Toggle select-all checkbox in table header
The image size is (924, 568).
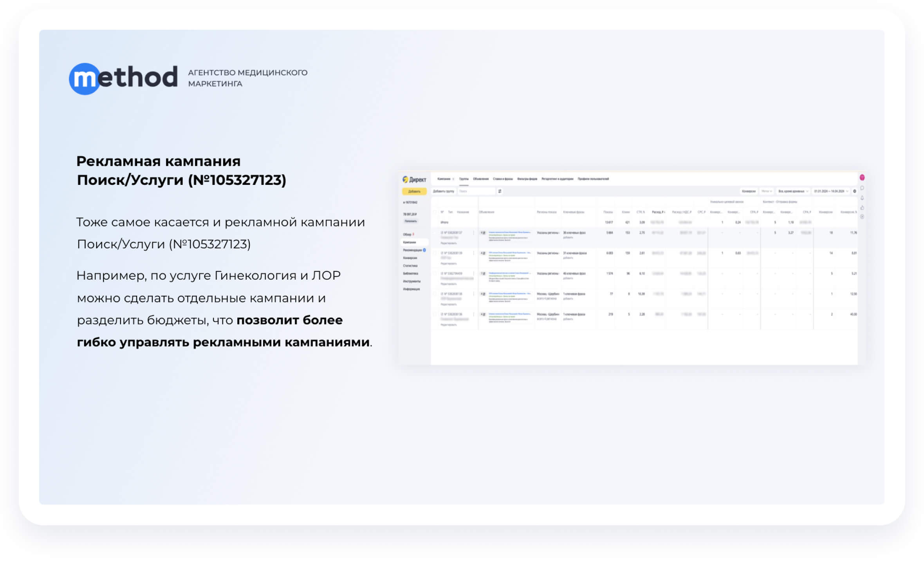tap(435, 212)
